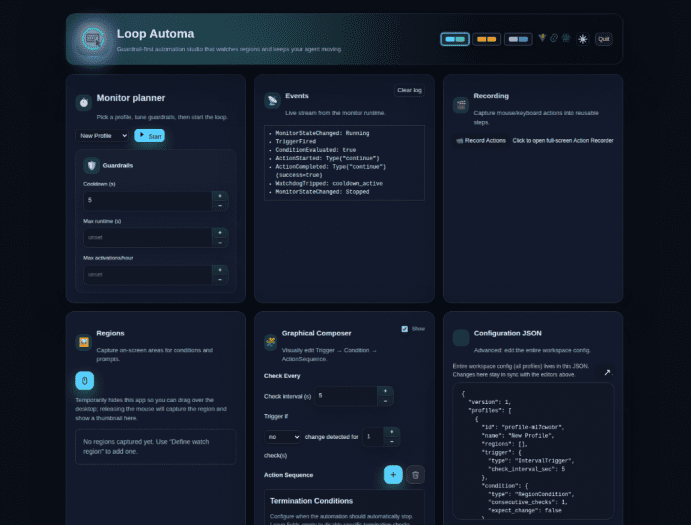Clear the events log
Screen dimensions: 691x525
(409, 90)
